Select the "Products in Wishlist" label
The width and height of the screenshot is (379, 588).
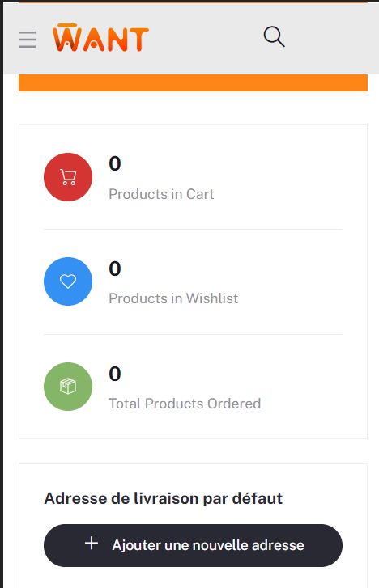click(x=173, y=298)
